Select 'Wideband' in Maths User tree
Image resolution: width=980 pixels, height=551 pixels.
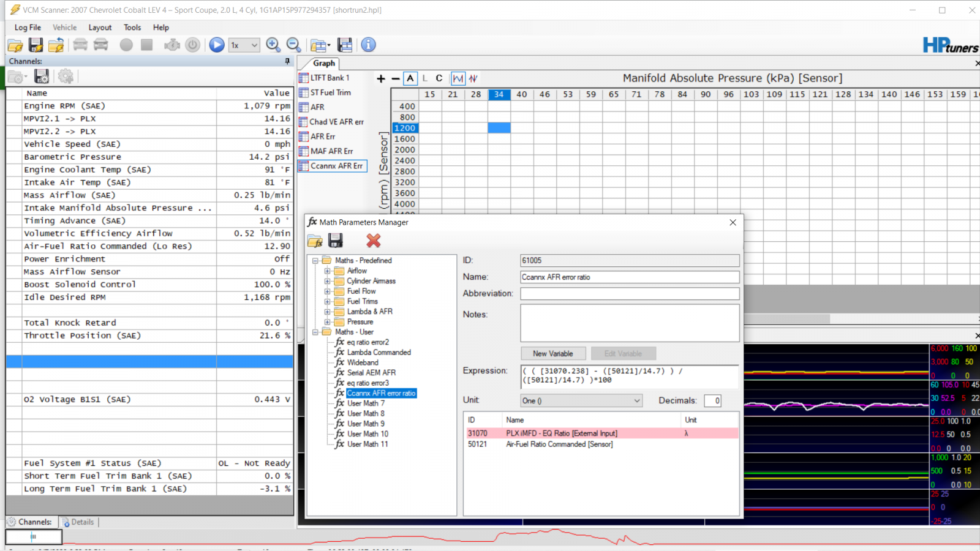coord(363,362)
